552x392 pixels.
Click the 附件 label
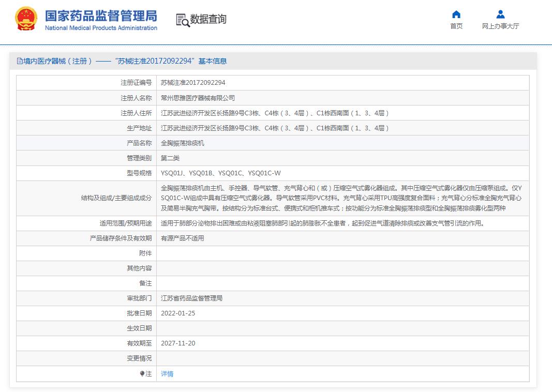coord(145,253)
